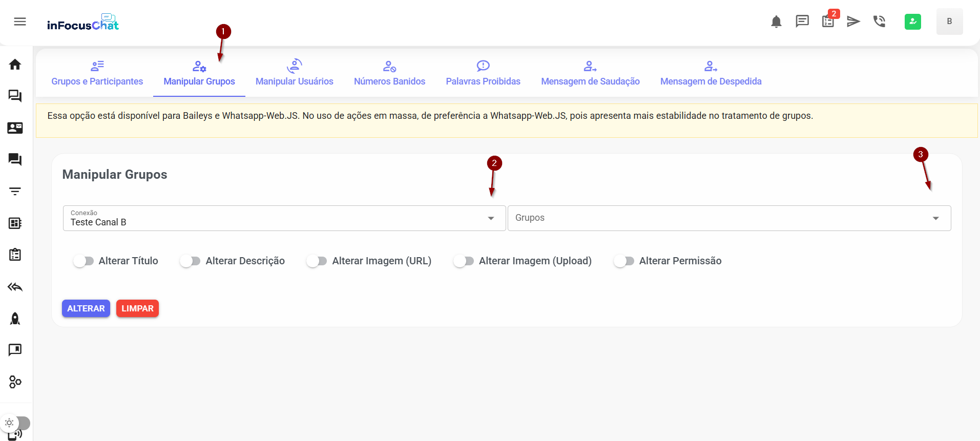Click the notifications bell icon
The width and height of the screenshot is (980, 441).
(776, 22)
